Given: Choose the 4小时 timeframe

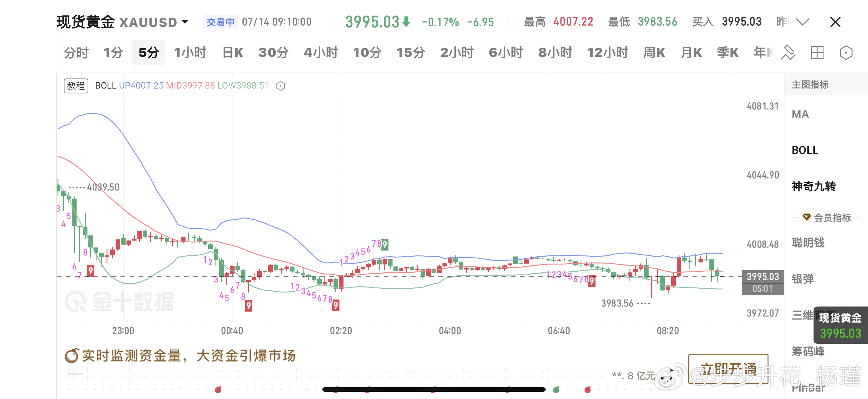Looking at the screenshot, I should point(321,53).
